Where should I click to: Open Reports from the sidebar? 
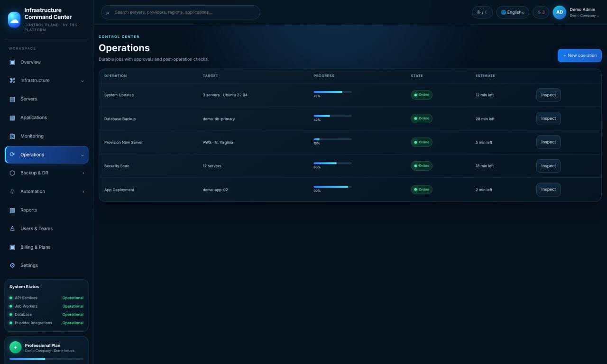coord(46,210)
